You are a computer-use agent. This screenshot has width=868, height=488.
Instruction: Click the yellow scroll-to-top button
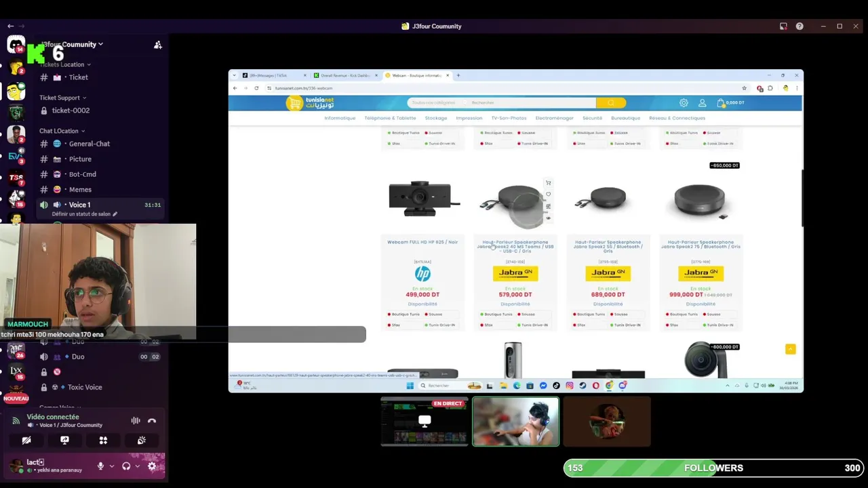click(790, 348)
